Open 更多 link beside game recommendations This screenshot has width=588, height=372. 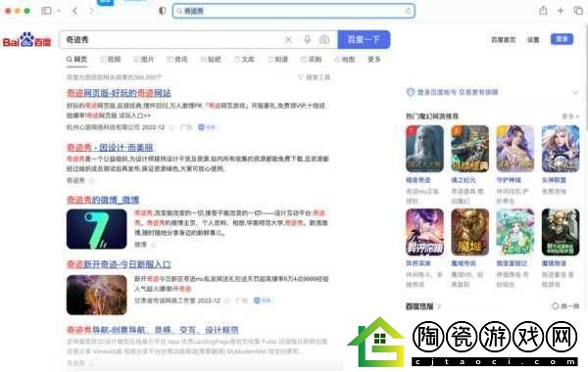click(x=570, y=116)
